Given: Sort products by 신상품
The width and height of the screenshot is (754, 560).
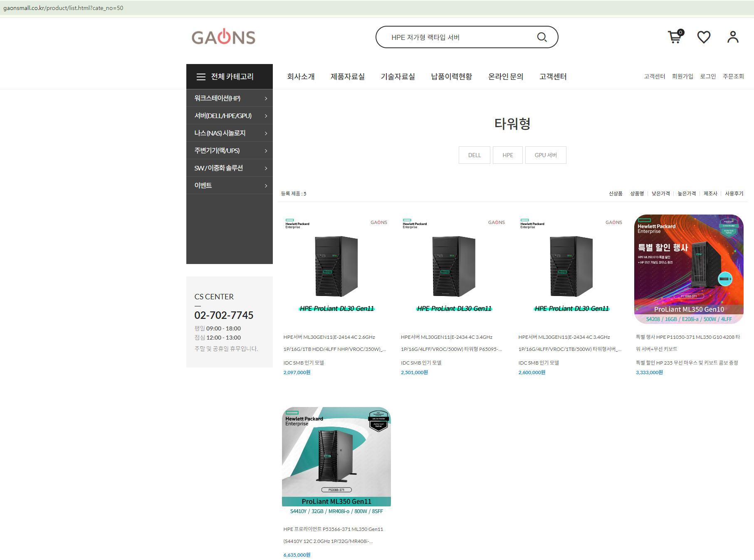Looking at the screenshot, I should tap(616, 194).
